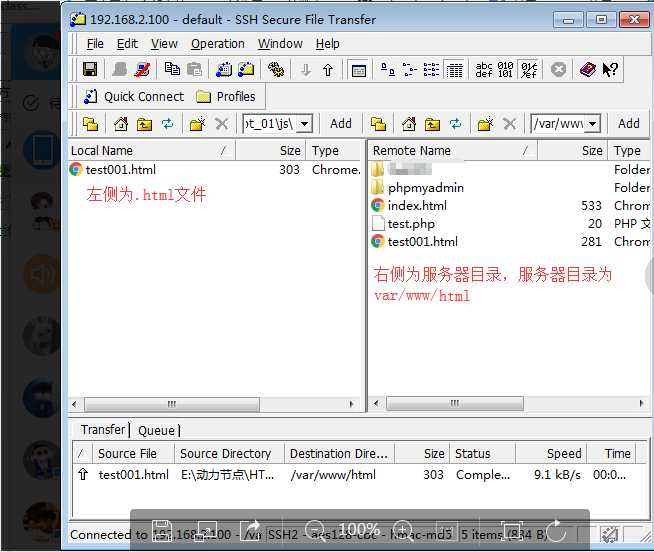Create new folder in local pane

tap(198, 124)
